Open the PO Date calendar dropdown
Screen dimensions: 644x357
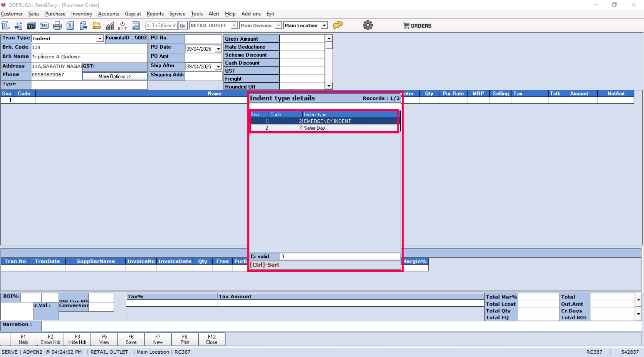point(218,49)
